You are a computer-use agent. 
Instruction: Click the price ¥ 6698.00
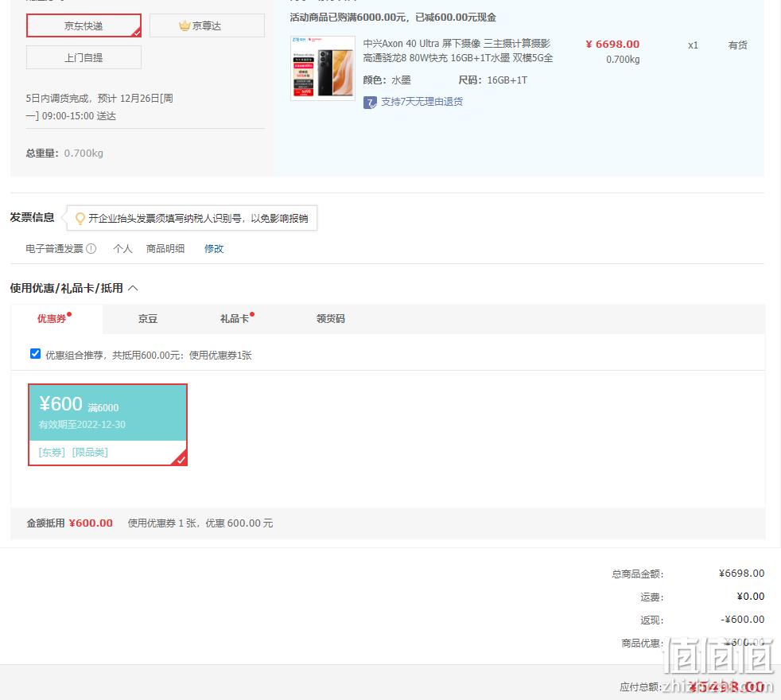tap(612, 45)
